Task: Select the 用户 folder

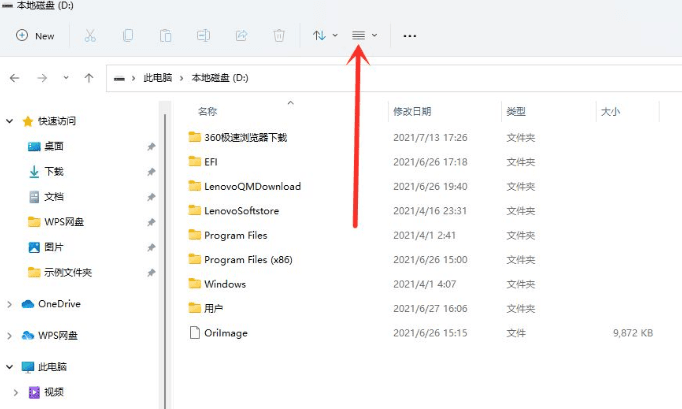Action: 213,308
